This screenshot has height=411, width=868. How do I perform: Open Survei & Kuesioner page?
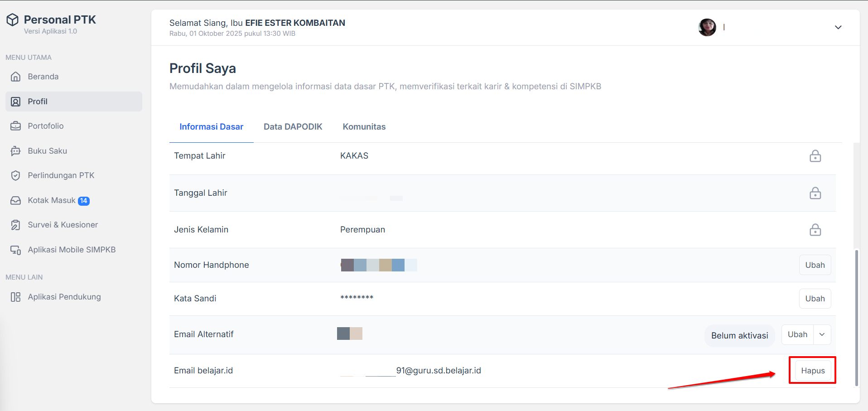(x=63, y=225)
